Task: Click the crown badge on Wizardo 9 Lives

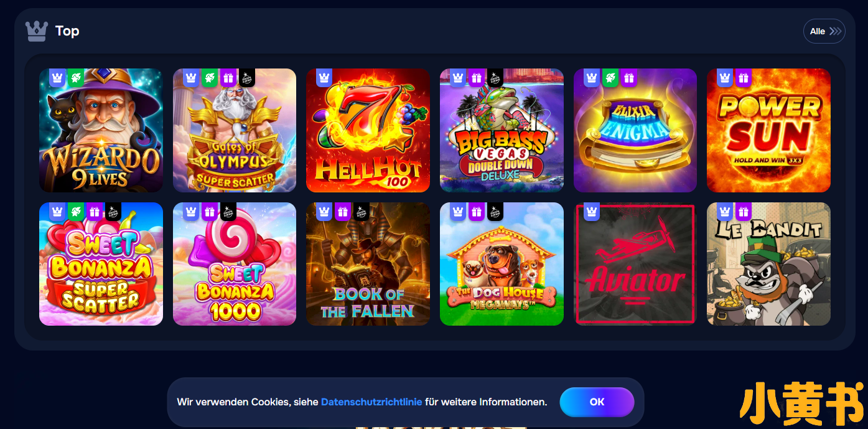Action: [57, 77]
